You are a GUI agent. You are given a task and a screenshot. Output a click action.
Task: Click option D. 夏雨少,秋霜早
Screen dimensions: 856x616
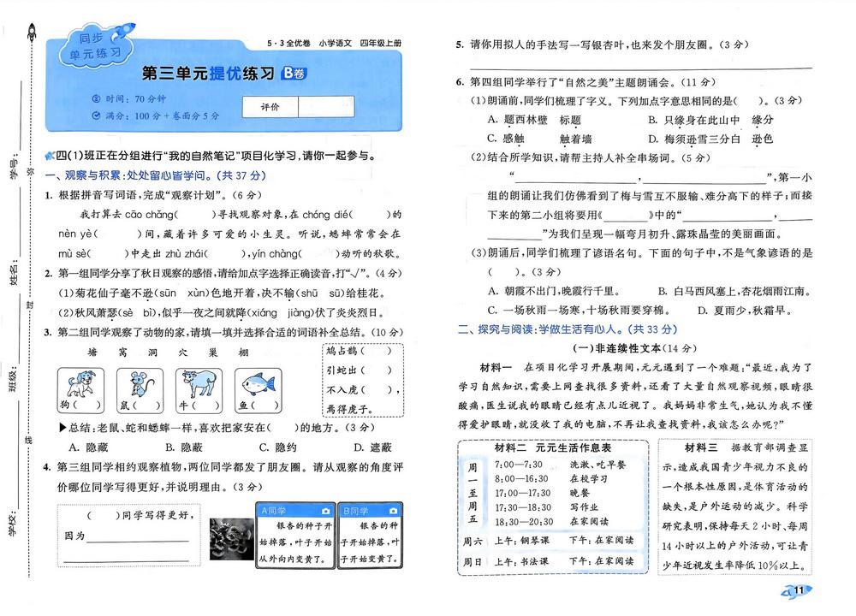746,311
